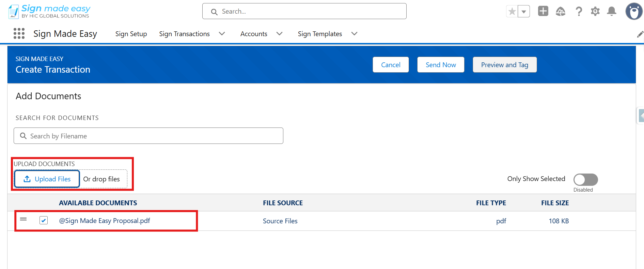Click the FILE TYPE column header
Viewport: 644px width, 269px height.
pyautogui.click(x=491, y=203)
